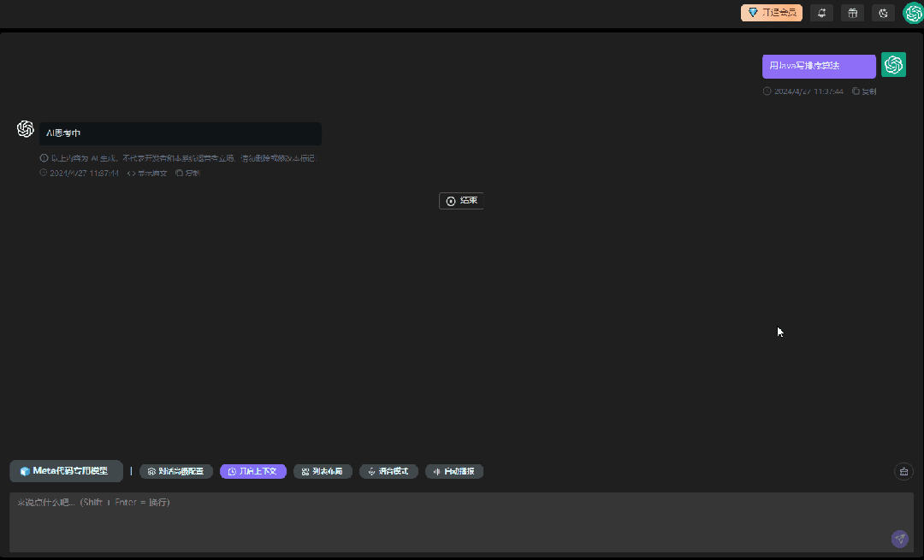Click the send paper-plane icon
Image resolution: width=924 pixels, height=560 pixels.
[x=899, y=539]
